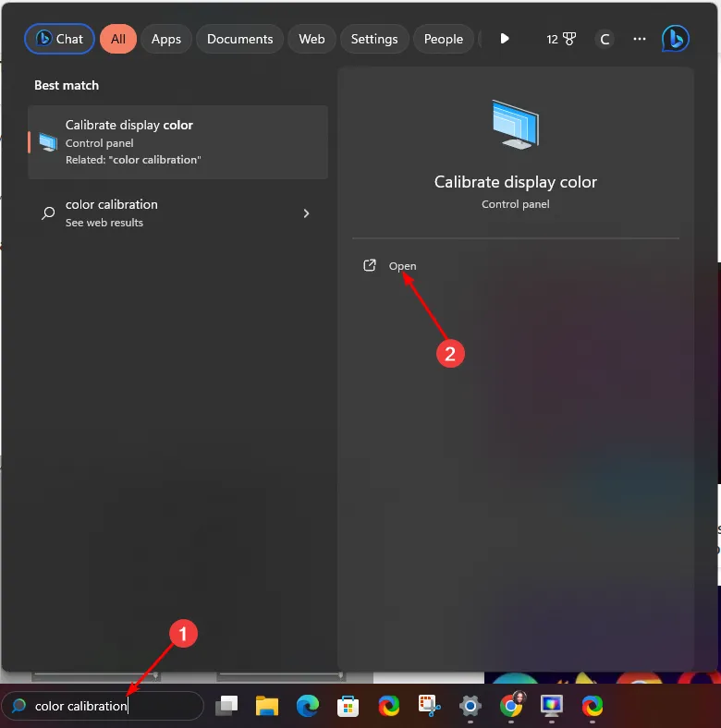The height and width of the screenshot is (728, 721).
Task: Open Settings gear in the taskbar
Action: point(470,706)
